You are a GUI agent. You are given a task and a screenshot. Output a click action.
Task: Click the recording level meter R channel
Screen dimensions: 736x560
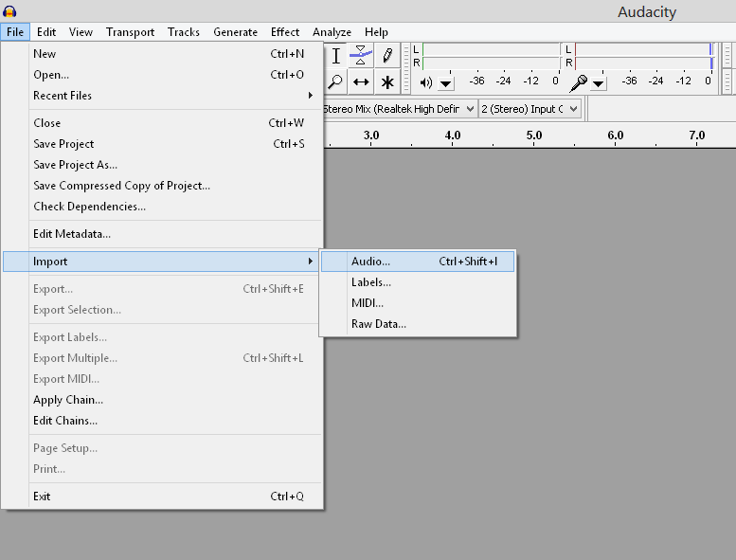coord(643,63)
